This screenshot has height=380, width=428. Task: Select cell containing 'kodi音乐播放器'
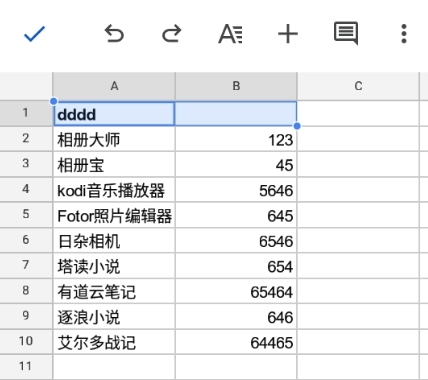114,189
